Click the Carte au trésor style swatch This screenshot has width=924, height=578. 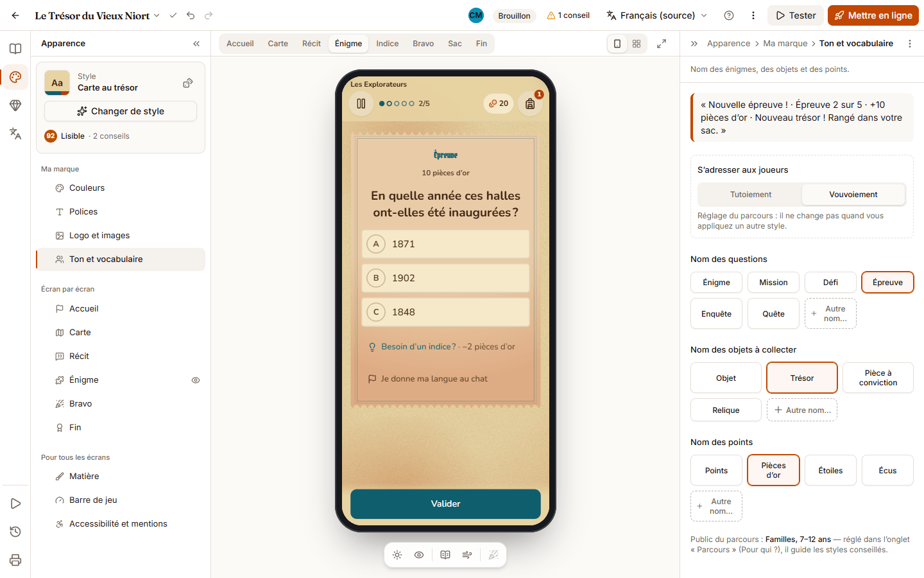[57, 83]
